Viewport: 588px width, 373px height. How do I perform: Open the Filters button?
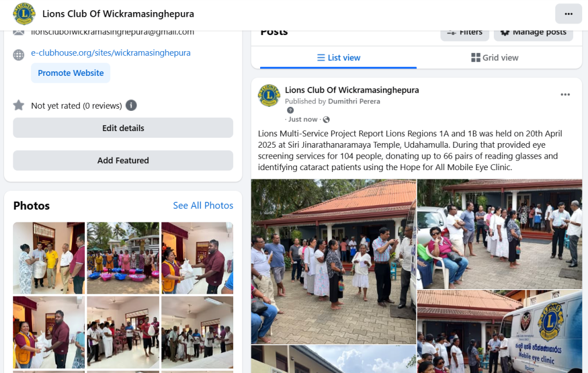click(x=465, y=33)
